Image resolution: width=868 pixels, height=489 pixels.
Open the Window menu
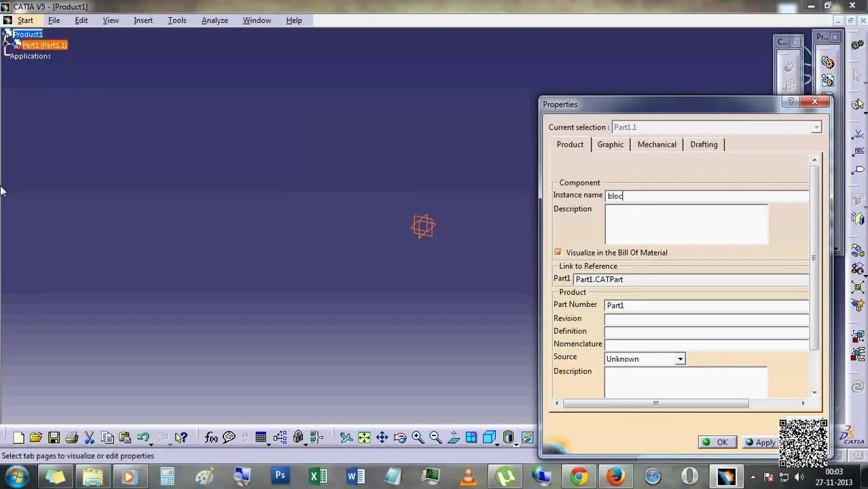coord(257,20)
